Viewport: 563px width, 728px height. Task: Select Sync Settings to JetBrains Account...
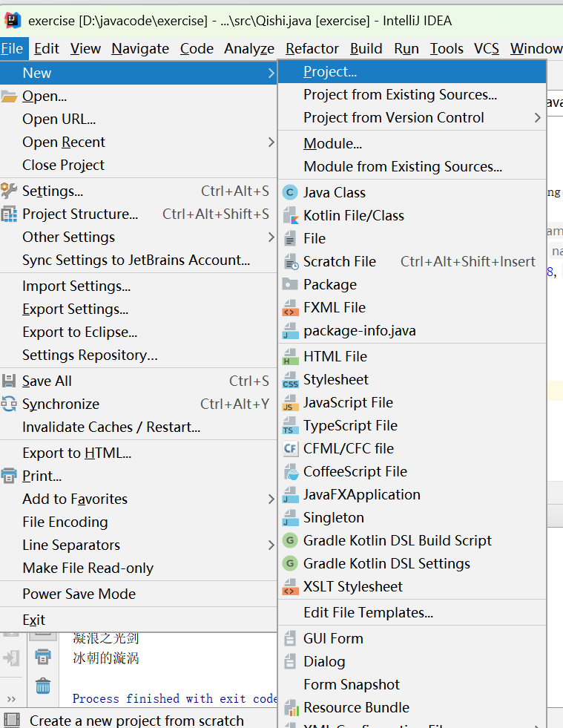(138, 260)
